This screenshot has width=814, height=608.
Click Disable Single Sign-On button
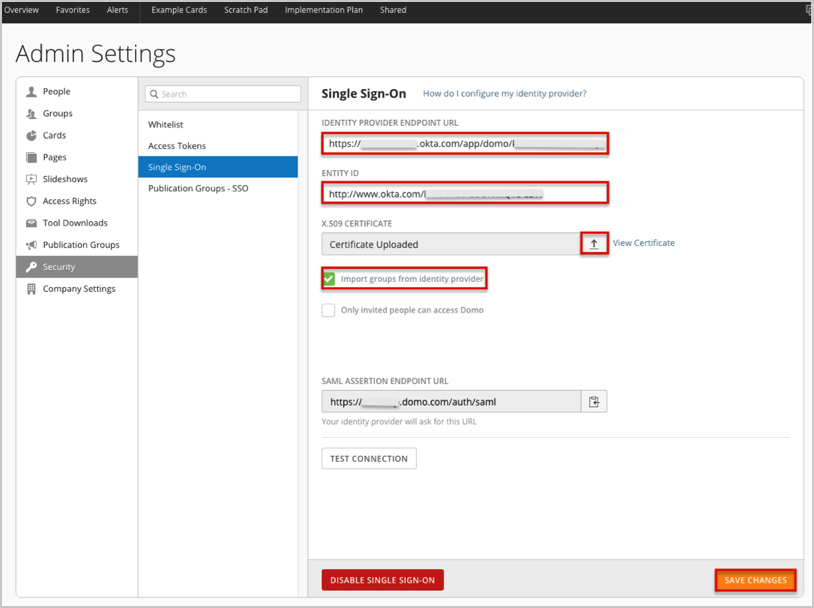click(x=382, y=580)
